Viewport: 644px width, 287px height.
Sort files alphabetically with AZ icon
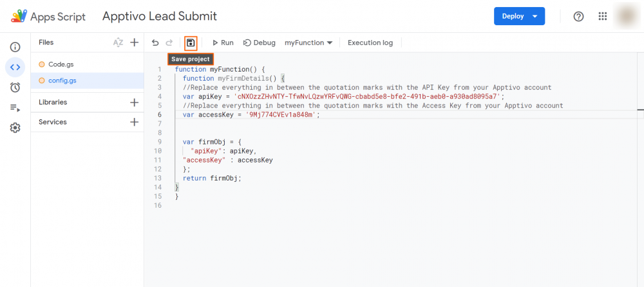[x=118, y=43]
